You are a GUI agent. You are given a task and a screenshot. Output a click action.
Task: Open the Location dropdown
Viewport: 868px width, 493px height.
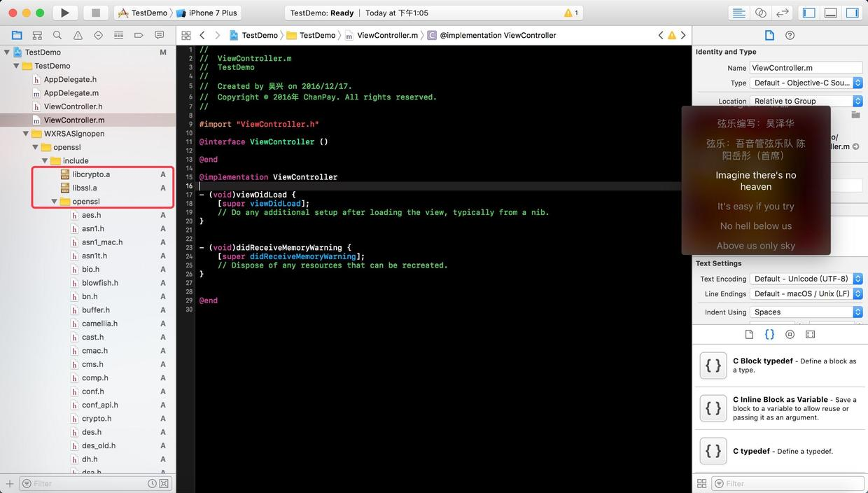click(x=806, y=101)
